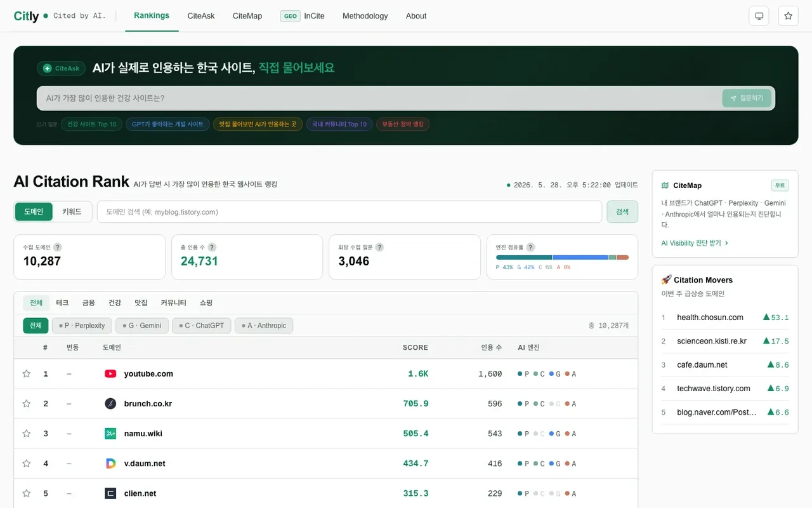This screenshot has height=508, width=812.
Task: Click the up arrow for health.chosun.com
Action: click(x=766, y=317)
